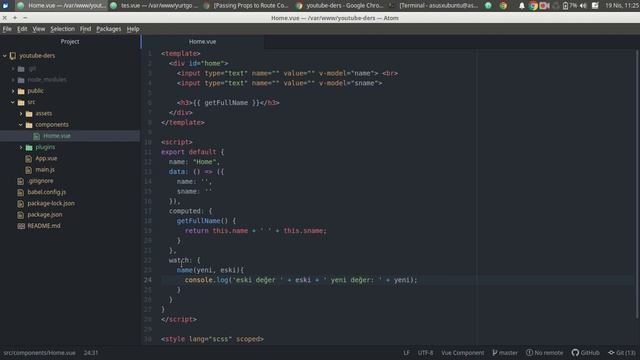Viewport: 640px width, 360px height.
Task: Collapse the components folder chevron
Action: pyautogui.click(x=21, y=125)
